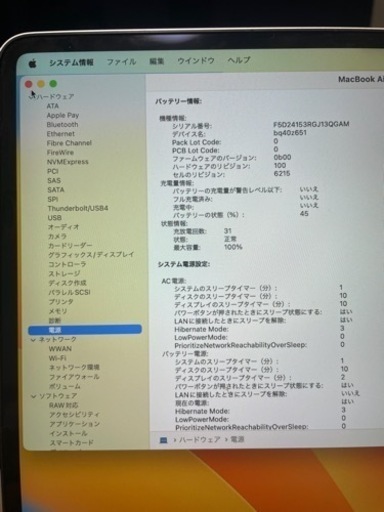Click device name bq40z651
384x512 pixels.
[x=290, y=133]
